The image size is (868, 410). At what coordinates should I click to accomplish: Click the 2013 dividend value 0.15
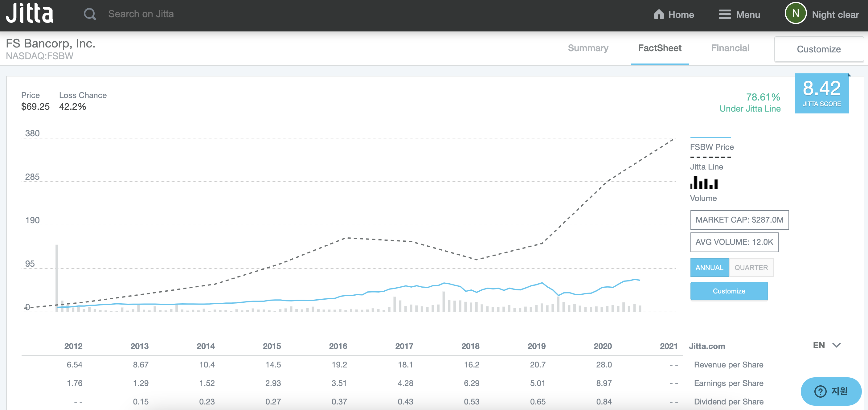tap(141, 402)
